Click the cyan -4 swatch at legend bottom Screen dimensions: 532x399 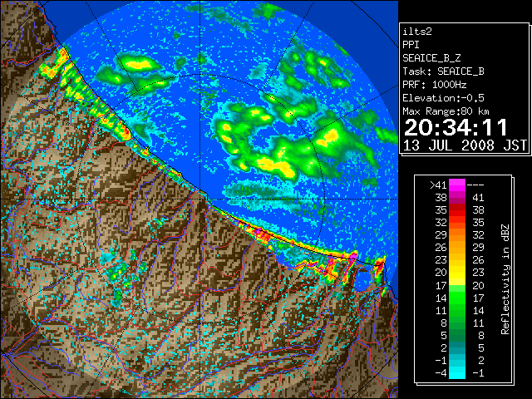click(457, 372)
